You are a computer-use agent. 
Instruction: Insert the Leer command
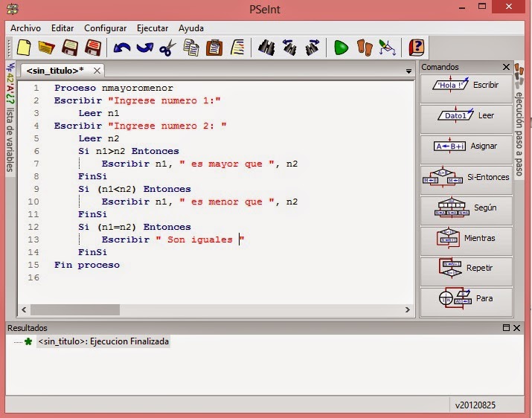point(467,119)
